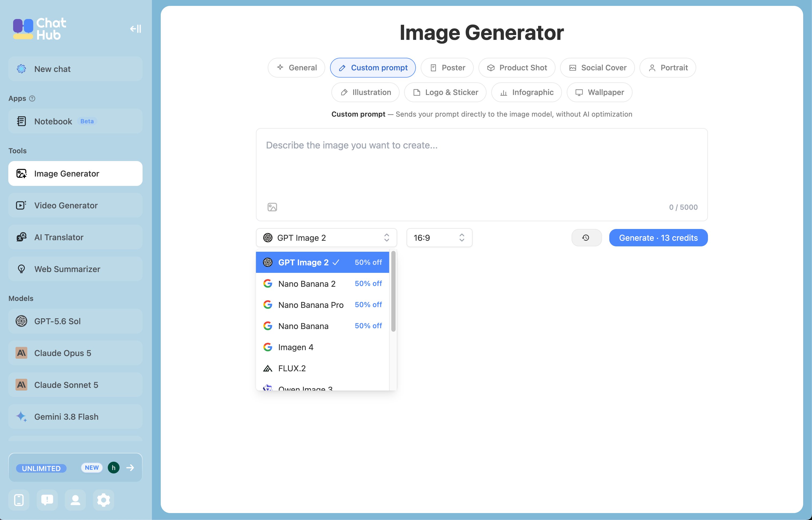The width and height of the screenshot is (812, 520).
Task: Start a New chat
Action: [x=75, y=69]
